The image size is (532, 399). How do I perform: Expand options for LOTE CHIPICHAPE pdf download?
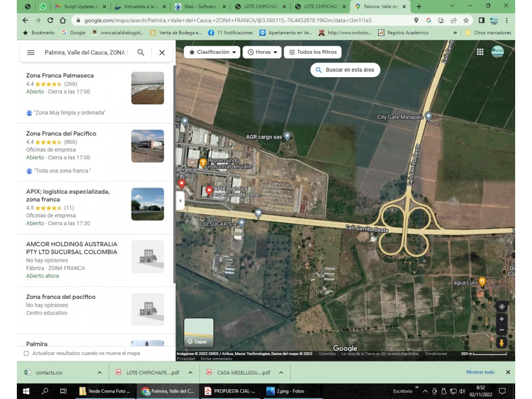click(x=190, y=372)
